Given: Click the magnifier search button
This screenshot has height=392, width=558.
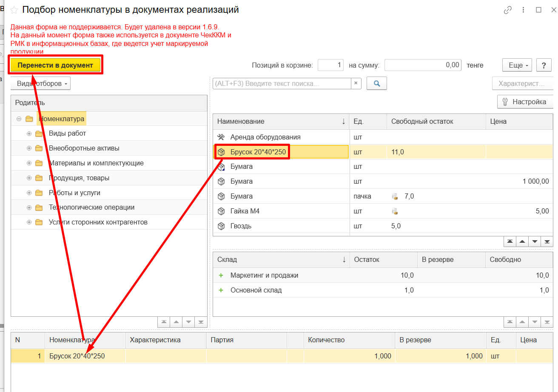Looking at the screenshot, I should [376, 83].
